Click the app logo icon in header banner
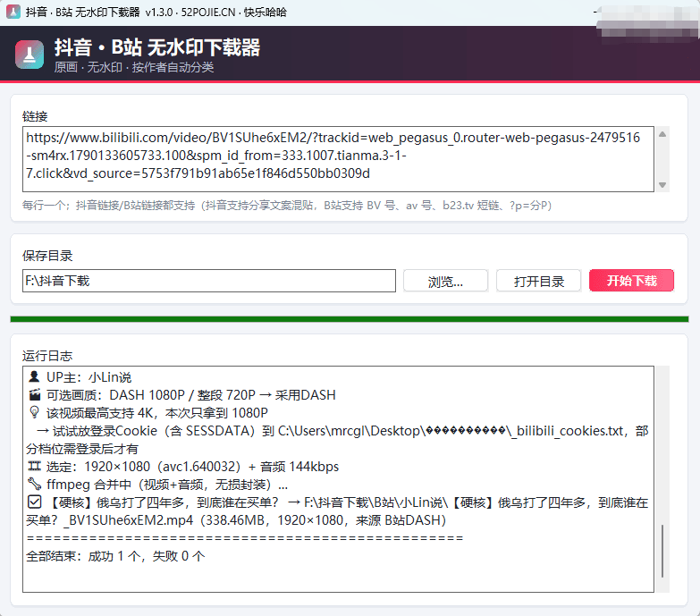This screenshot has width=700, height=616. click(x=30, y=55)
